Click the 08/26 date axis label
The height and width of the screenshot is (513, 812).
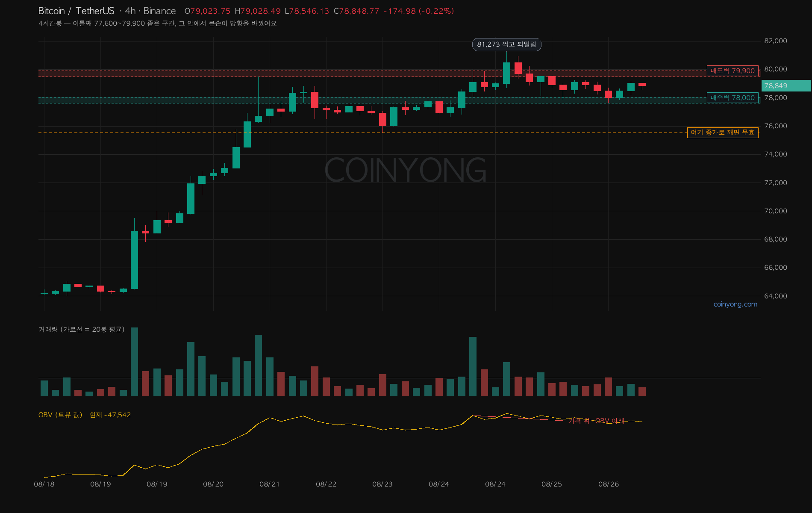609,484
